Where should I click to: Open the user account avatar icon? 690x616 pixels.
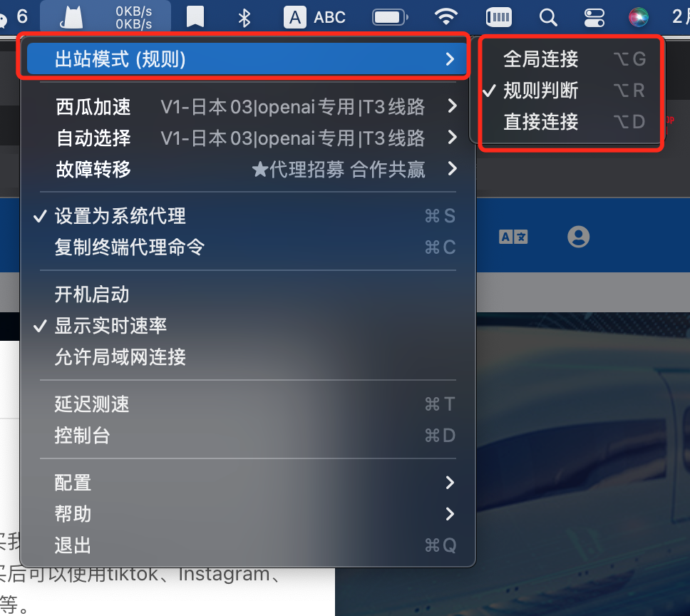(578, 237)
